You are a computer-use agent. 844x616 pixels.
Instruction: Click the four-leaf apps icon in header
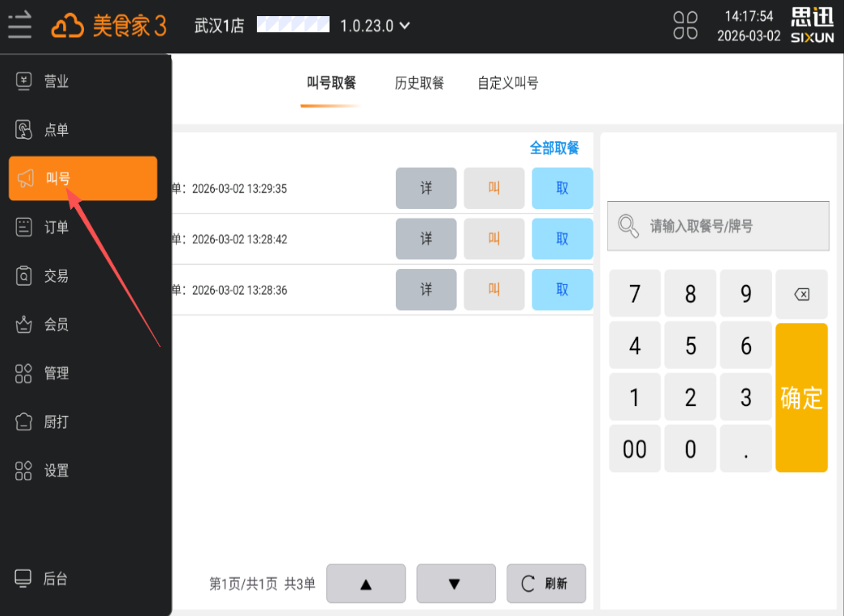pyautogui.click(x=686, y=25)
